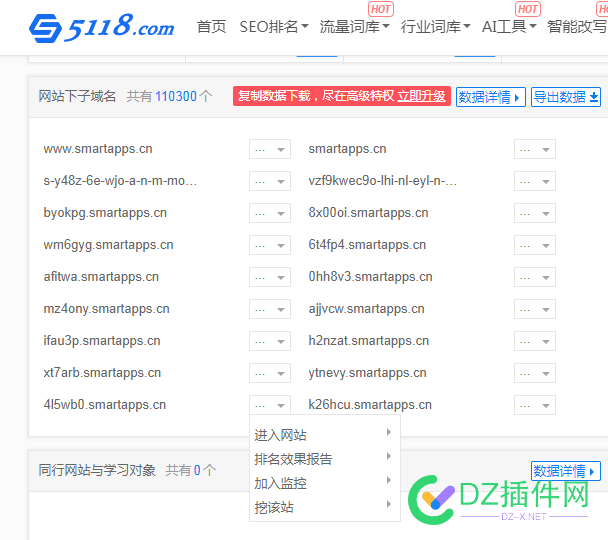Collapse open dropdown next to 4l5wb0.smartapps.cn
Viewport: 608px width, 540px height.
pos(270,405)
